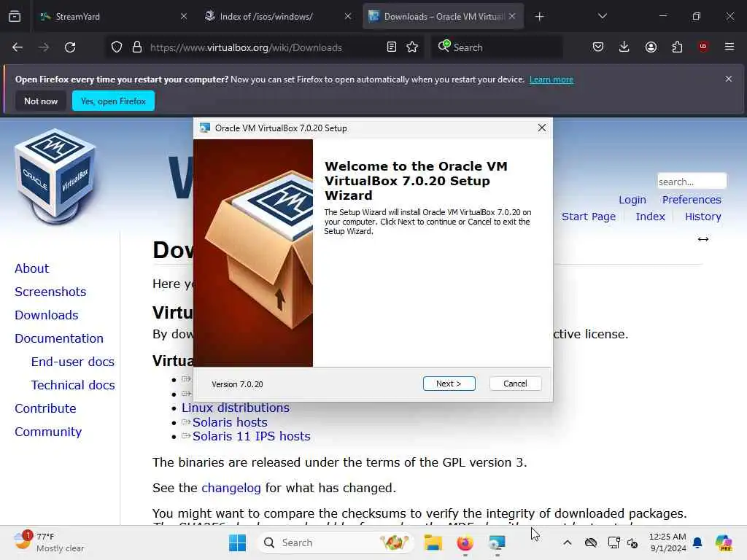Open Downloads in the sidebar

point(46,315)
